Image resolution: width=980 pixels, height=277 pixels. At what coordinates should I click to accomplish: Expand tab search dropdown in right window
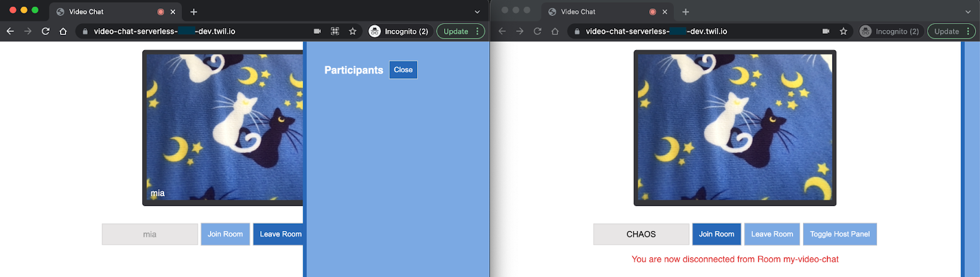(968, 12)
